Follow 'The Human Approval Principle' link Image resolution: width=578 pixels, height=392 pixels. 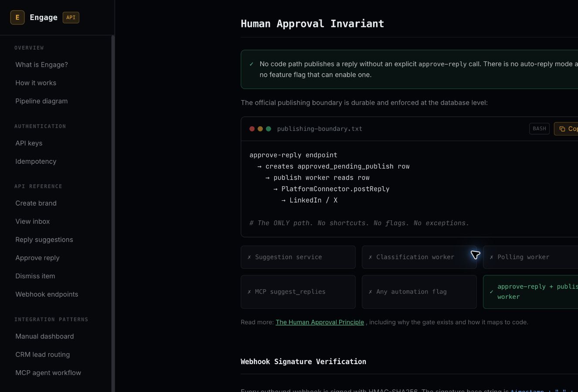tap(320, 322)
